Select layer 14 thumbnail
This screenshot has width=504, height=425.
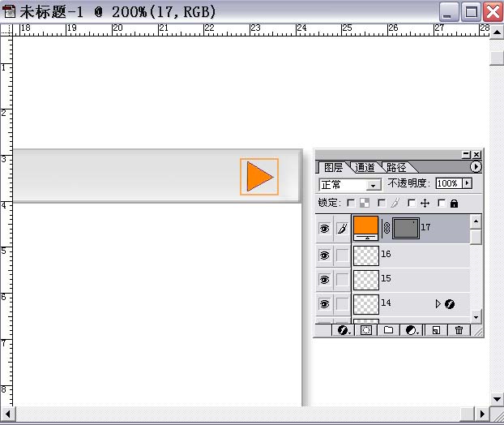click(x=366, y=304)
